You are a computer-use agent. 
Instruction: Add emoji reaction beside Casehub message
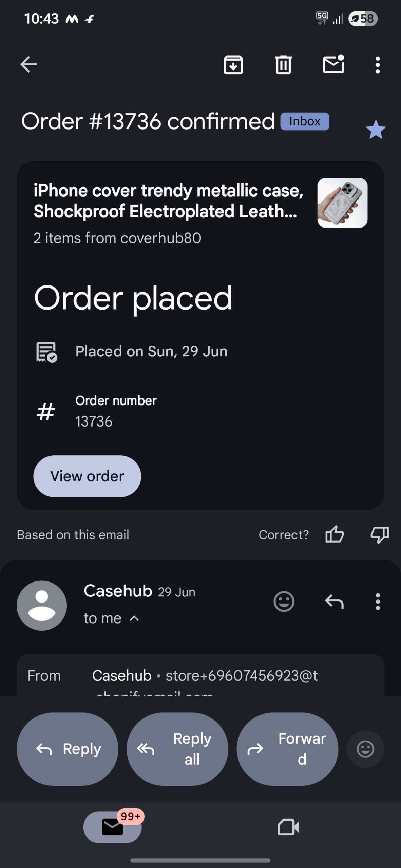click(x=284, y=601)
